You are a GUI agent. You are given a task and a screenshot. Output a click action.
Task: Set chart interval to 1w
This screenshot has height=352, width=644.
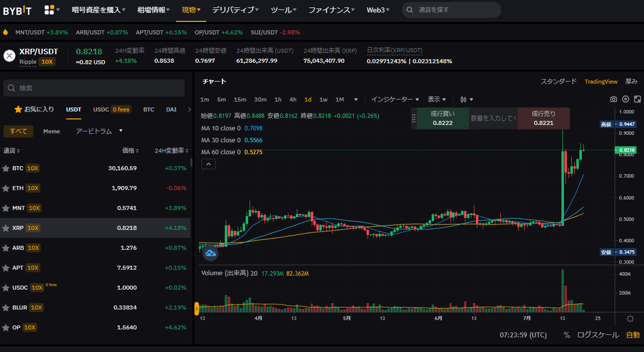(x=323, y=100)
